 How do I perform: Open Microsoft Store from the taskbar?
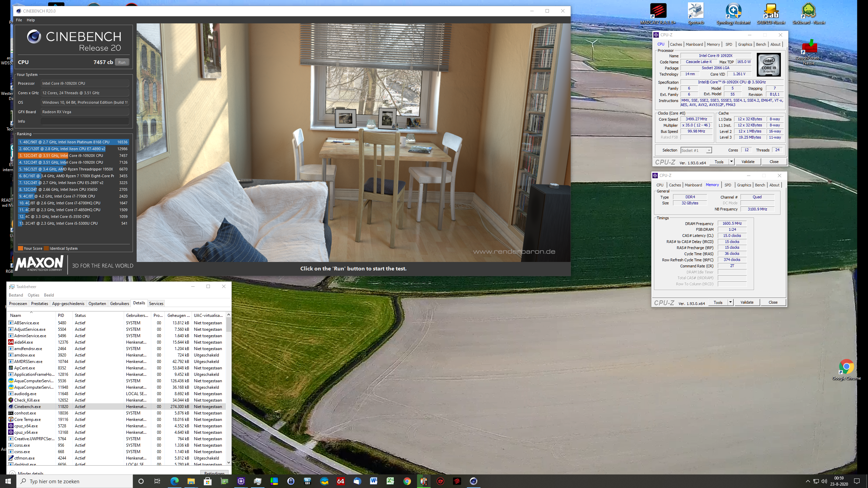pyautogui.click(x=208, y=481)
